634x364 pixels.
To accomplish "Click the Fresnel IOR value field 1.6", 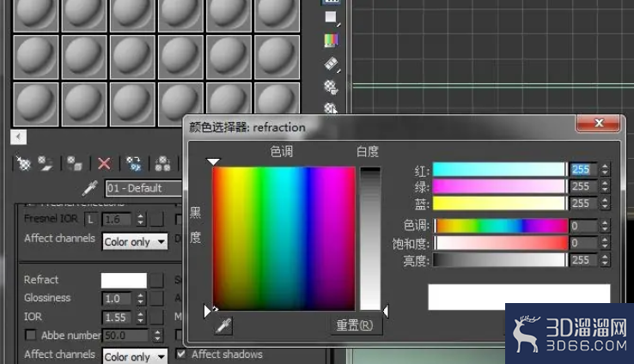I will [x=117, y=220].
